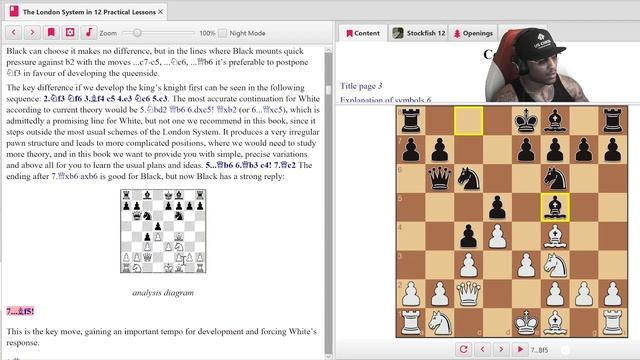Image resolution: width=640 pixels, height=360 pixels.
Task: Add a bookmark with the bookmark icon
Action: coord(51,33)
